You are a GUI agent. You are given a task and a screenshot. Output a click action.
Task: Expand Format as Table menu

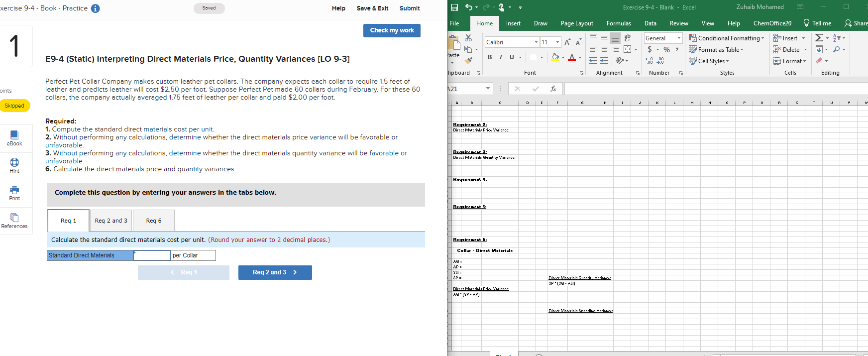pyautogui.click(x=716, y=50)
